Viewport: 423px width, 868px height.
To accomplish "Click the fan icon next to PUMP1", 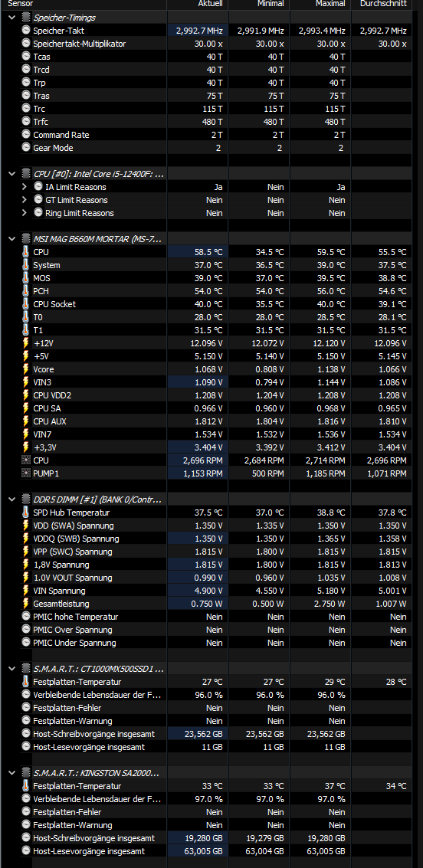I will [x=26, y=473].
